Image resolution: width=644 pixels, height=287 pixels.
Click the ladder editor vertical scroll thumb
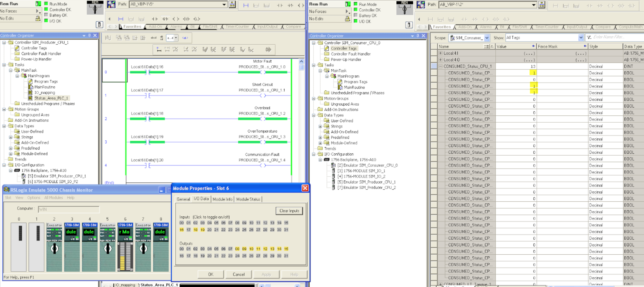click(x=301, y=67)
